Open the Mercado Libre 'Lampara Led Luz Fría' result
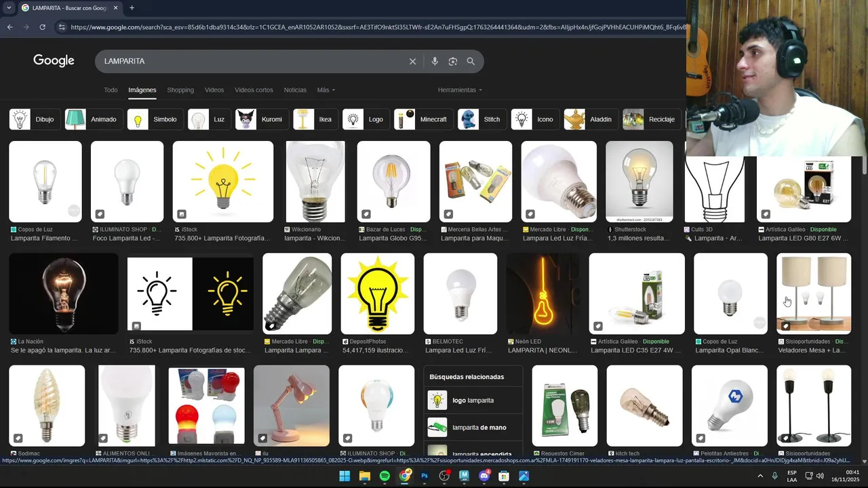Screen dimensions: 868x488 (x=559, y=182)
